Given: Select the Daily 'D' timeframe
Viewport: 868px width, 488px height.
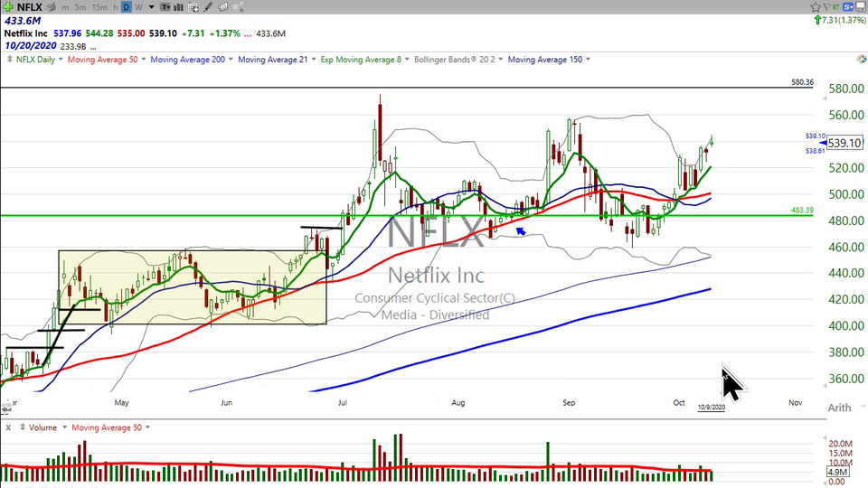Looking at the screenshot, I should tap(127, 7).
